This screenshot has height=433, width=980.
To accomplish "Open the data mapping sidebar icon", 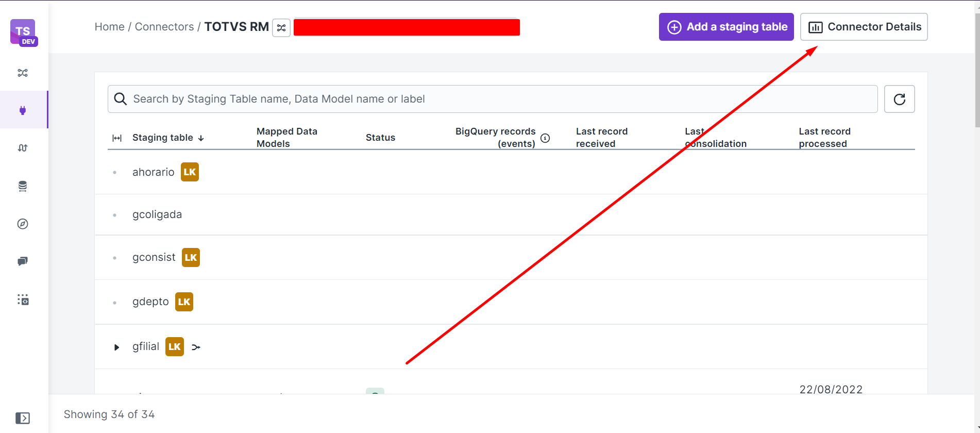I will pyautogui.click(x=23, y=148).
